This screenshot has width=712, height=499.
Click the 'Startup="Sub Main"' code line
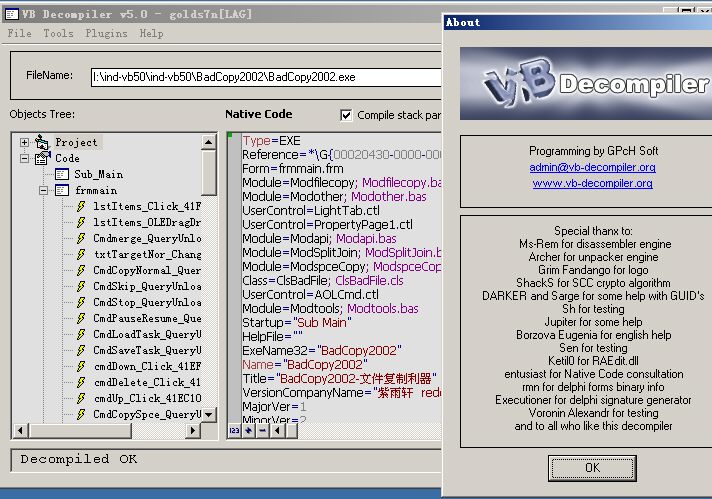[297, 322]
